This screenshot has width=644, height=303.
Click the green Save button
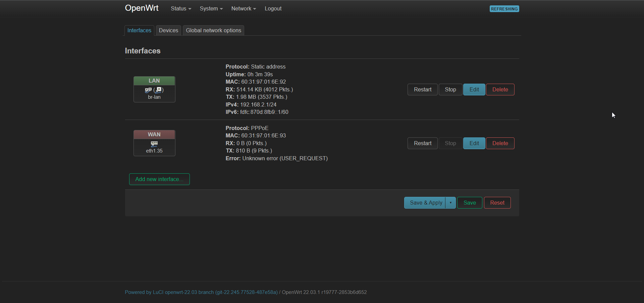coord(470,203)
